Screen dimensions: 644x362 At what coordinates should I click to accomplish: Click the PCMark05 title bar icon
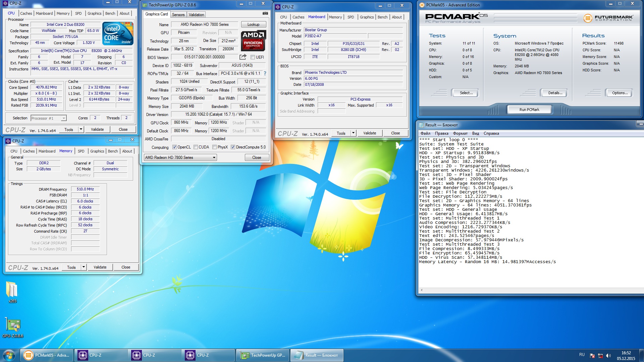click(x=422, y=5)
